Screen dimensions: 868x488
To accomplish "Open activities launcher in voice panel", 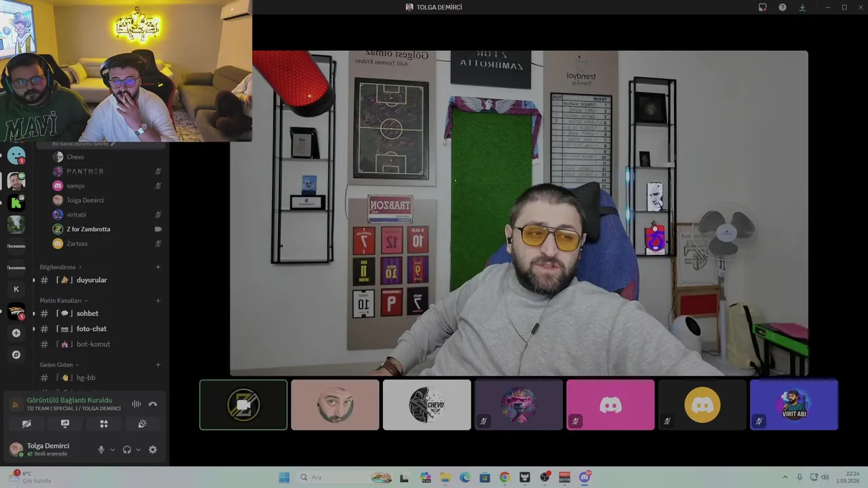I will click(104, 424).
